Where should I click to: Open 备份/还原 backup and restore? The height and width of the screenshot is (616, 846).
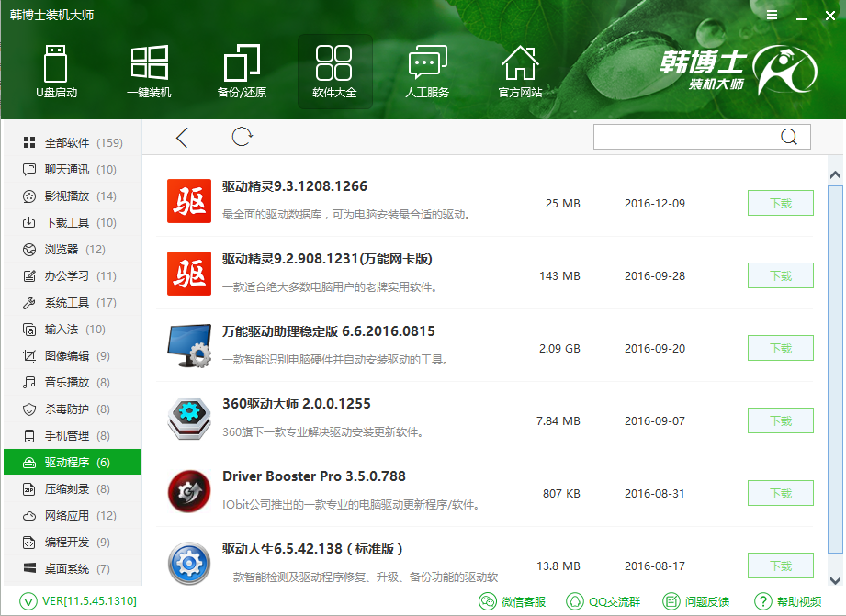click(242, 69)
